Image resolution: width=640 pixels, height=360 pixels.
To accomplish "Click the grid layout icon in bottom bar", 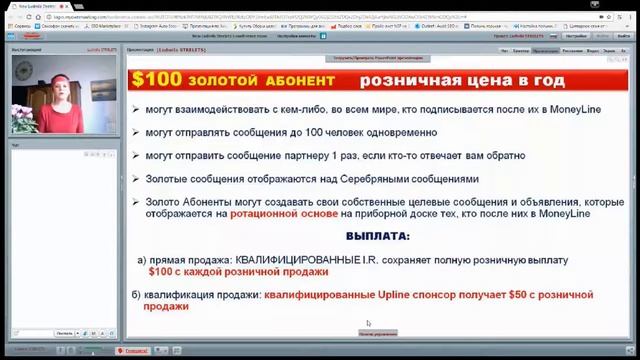I will [x=177, y=350].
